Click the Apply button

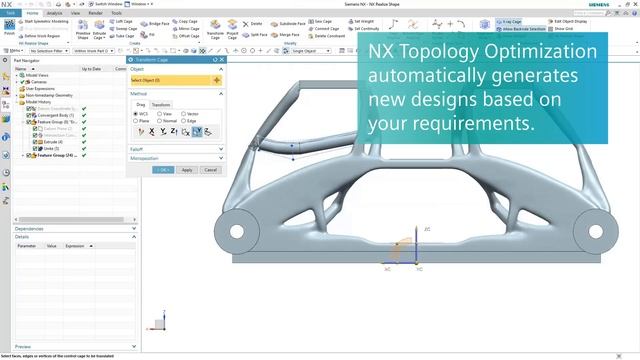(187, 170)
